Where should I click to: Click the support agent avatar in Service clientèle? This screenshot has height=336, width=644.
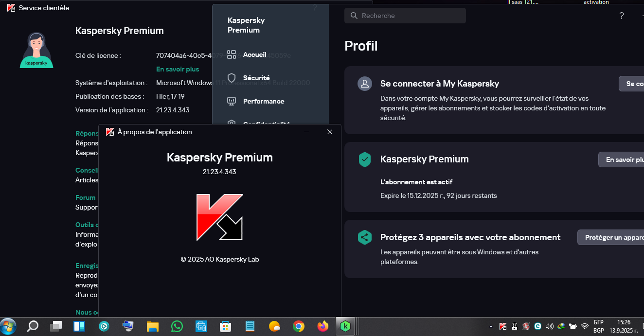[x=36, y=50]
